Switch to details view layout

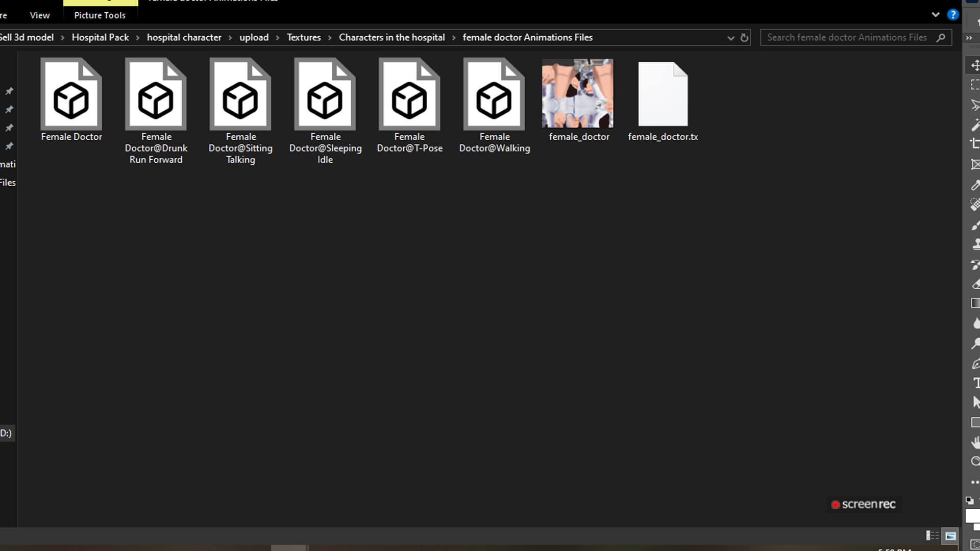(932, 536)
